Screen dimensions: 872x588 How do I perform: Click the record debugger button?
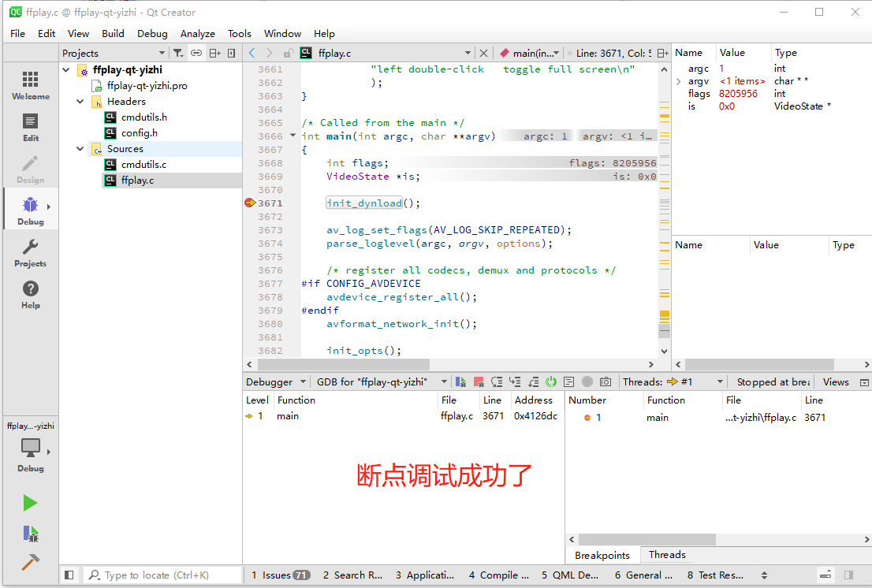[587, 381]
